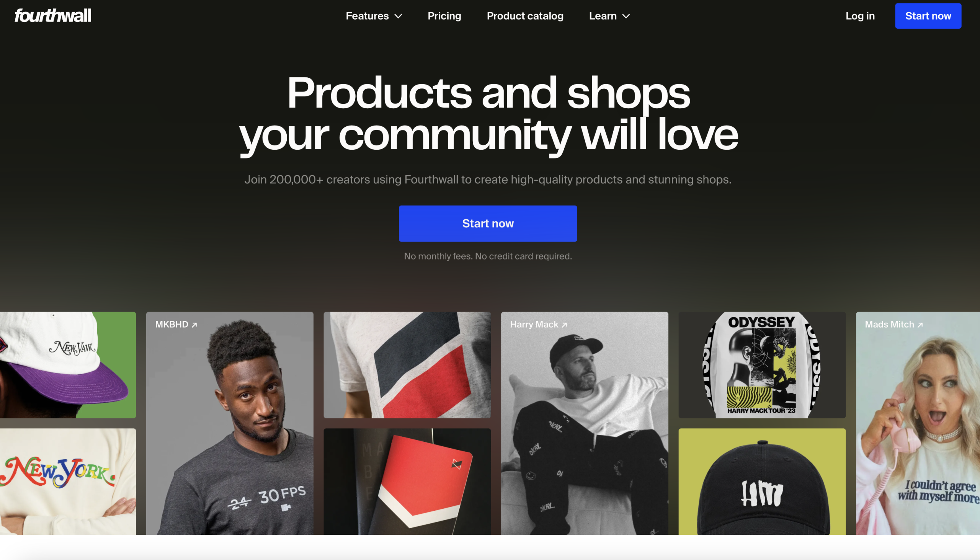The width and height of the screenshot is (980, 560).
Task: Open the Mads Mitch shop link
Action: click(894, 325)
